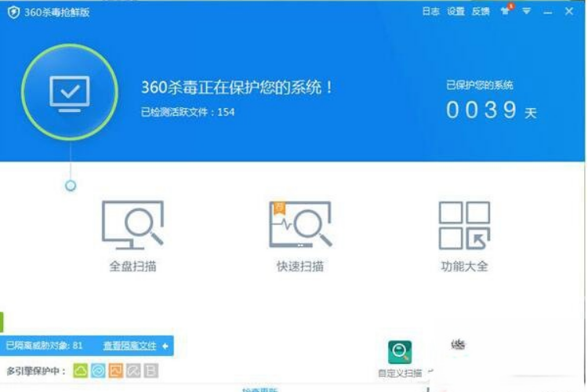Enable the gray B engine icon
588x392 pixels.
(x=151, y=371)
